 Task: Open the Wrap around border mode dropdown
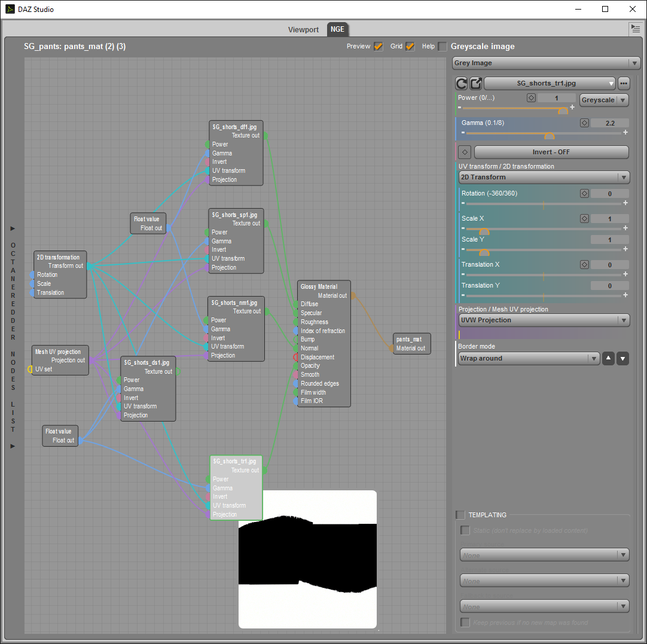(x=529, y=359)
